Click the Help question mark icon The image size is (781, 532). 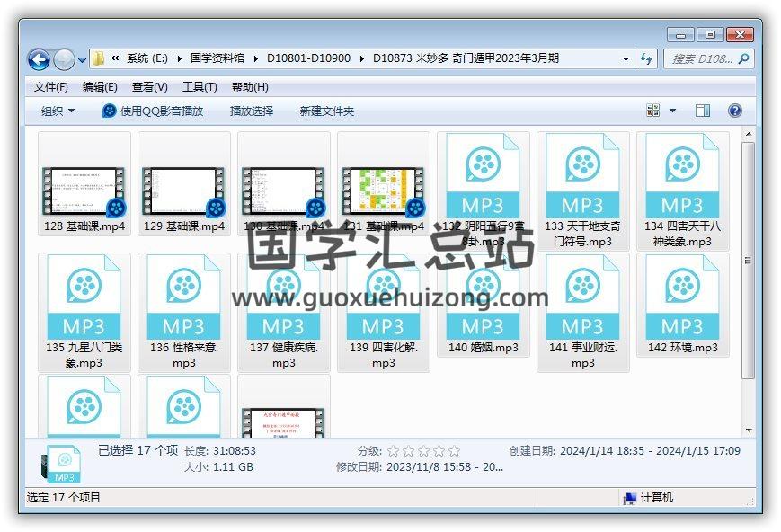[734, 111]
